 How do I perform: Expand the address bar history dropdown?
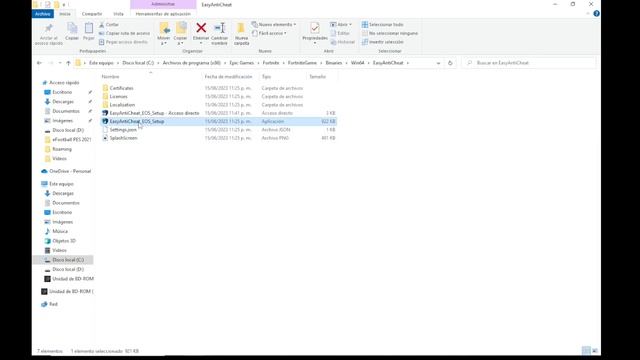click(438, 63)
